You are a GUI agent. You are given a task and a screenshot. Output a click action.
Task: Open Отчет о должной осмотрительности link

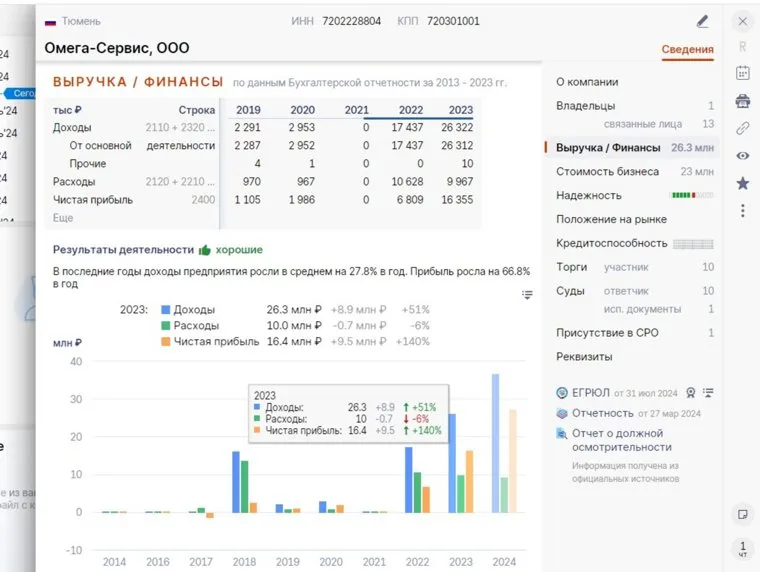pyautogui.click(x=617, y=440)
